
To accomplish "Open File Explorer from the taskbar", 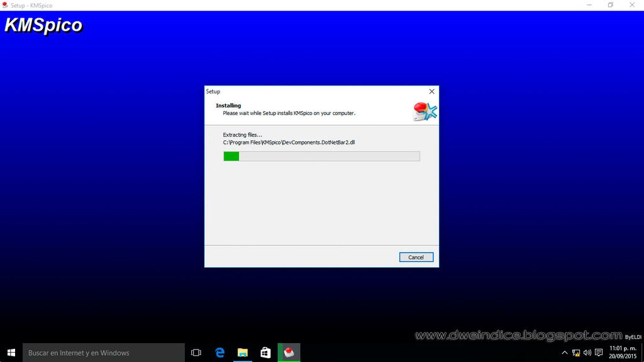I will (x=243, y=353).
